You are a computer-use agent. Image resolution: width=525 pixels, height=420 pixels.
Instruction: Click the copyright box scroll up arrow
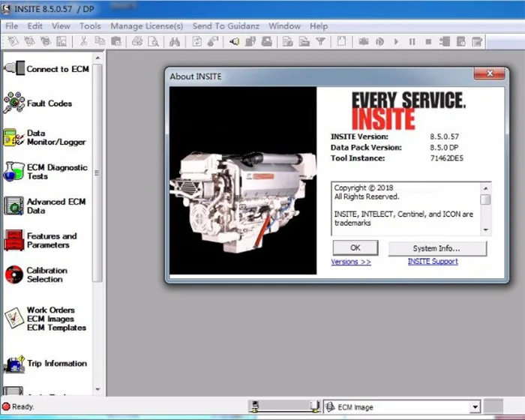tap(485, 188)
